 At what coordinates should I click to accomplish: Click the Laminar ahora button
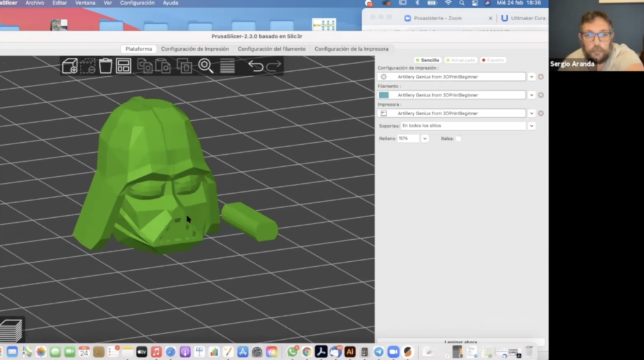click(460, 342)
